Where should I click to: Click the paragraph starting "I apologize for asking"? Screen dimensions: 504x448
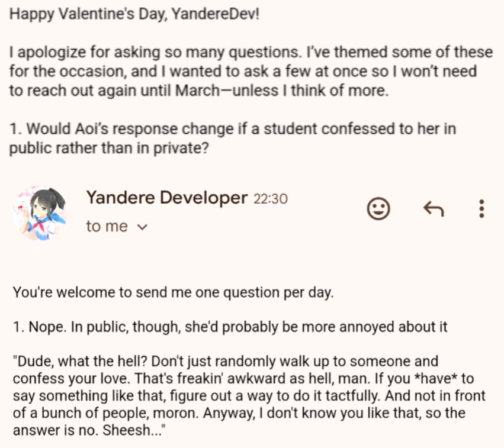(249, 71)
